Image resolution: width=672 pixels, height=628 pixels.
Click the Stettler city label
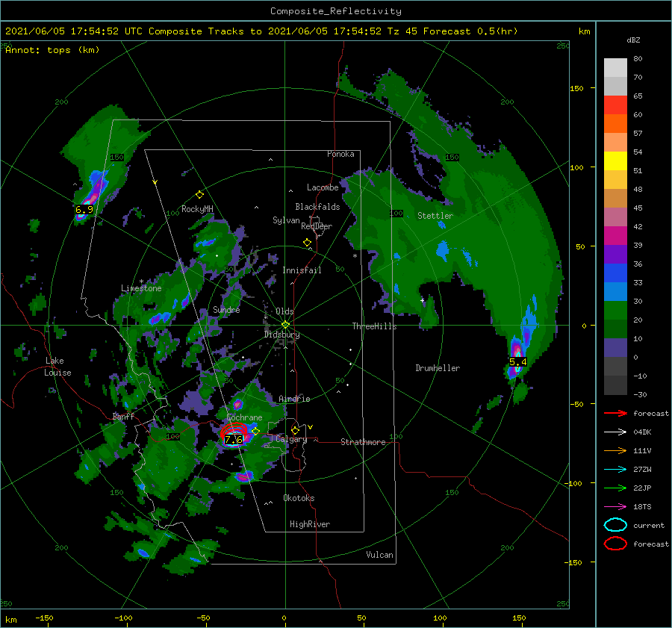tap(435, 216)
